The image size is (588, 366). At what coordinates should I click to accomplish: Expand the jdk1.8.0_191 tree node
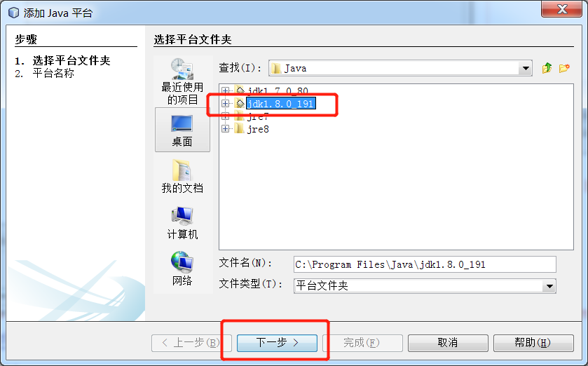[225, 104]
